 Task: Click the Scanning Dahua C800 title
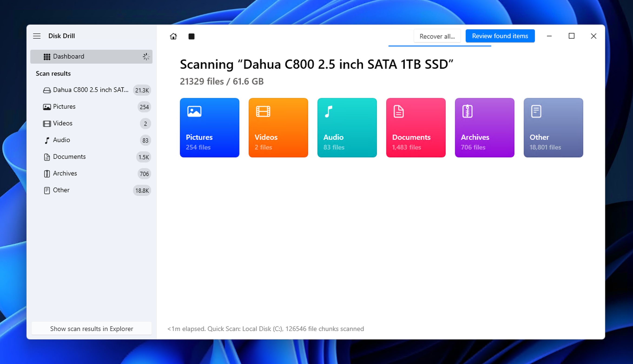[316, 65]
